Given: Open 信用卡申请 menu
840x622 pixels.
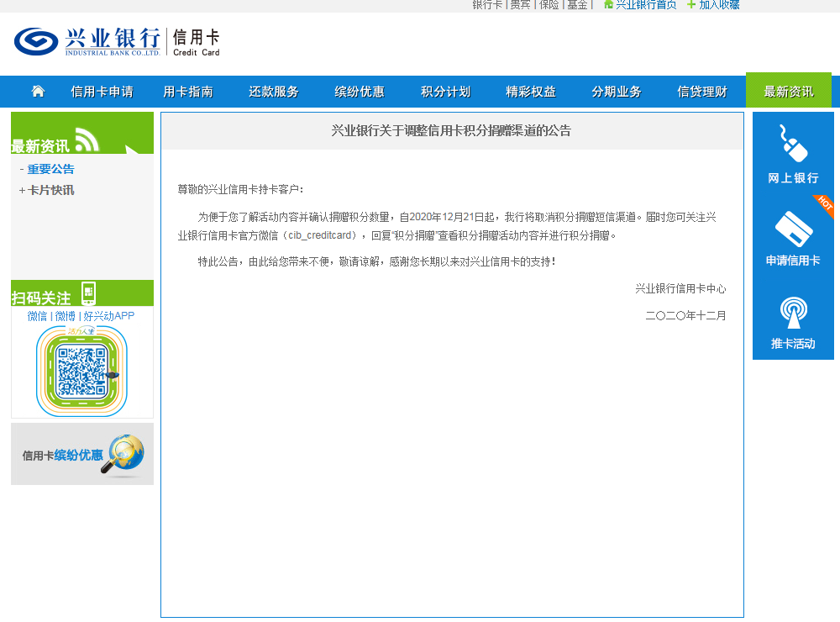Looking at the screenshot, I should (x=102, y=92).
